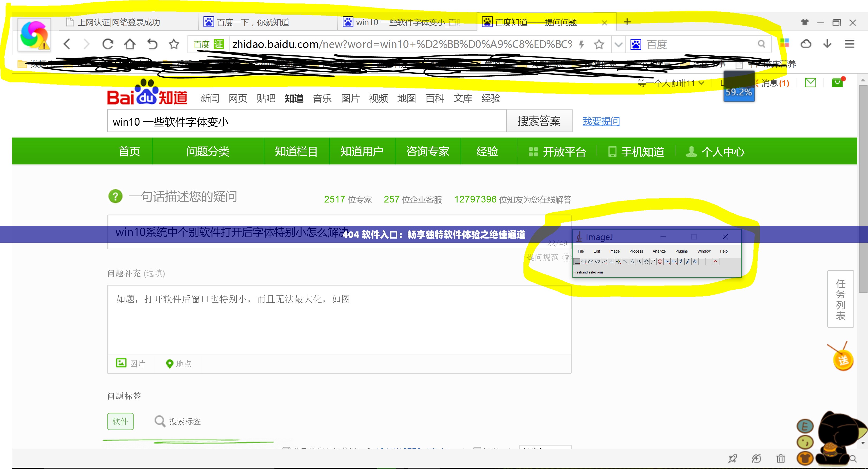Screen dimensions: 868x469
Task: Click the lightning speed mode icon in the address bar
Action: [581, 44]
